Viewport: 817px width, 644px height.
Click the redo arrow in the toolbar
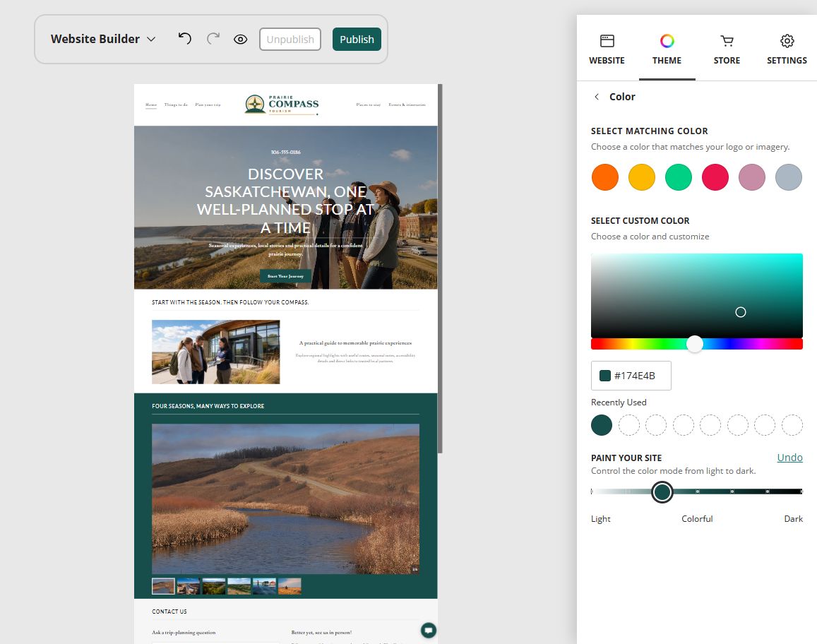click(213, 39)
